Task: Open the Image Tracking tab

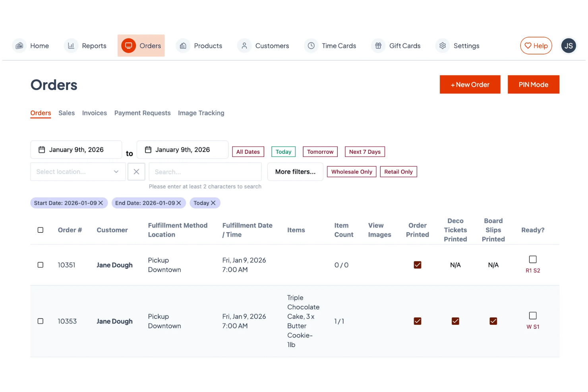Action: (x=201, y=113)
